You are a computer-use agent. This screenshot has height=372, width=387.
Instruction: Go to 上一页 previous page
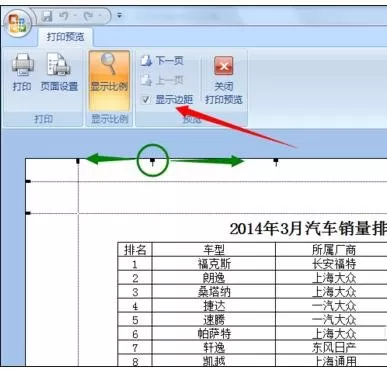[x=162, y=80]
